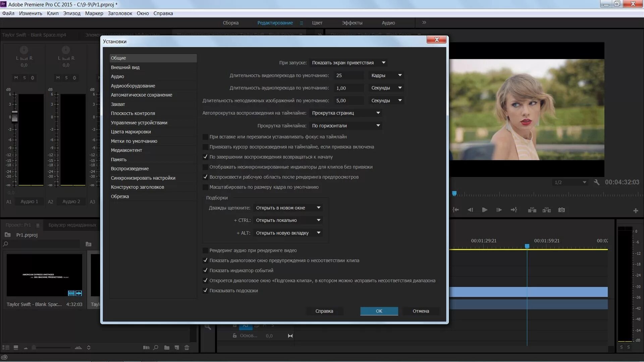Click the Go to In point icon

tap(455, 210)
